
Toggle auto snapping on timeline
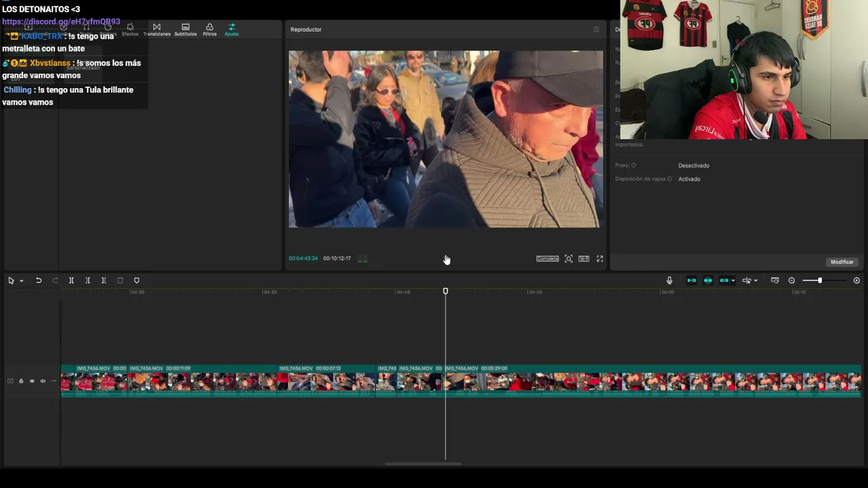click(708, 281)
